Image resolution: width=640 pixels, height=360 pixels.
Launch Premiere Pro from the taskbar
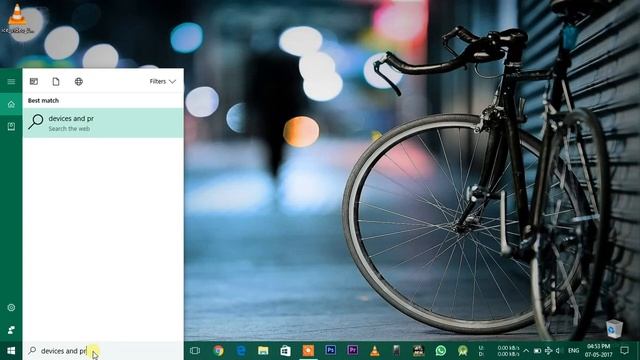[x=353, y=351]
